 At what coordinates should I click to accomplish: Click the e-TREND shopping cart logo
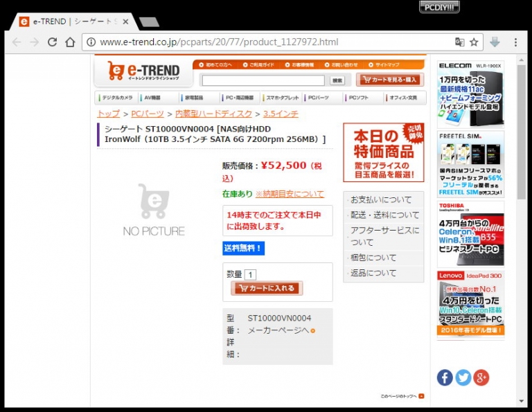point(143,71)
